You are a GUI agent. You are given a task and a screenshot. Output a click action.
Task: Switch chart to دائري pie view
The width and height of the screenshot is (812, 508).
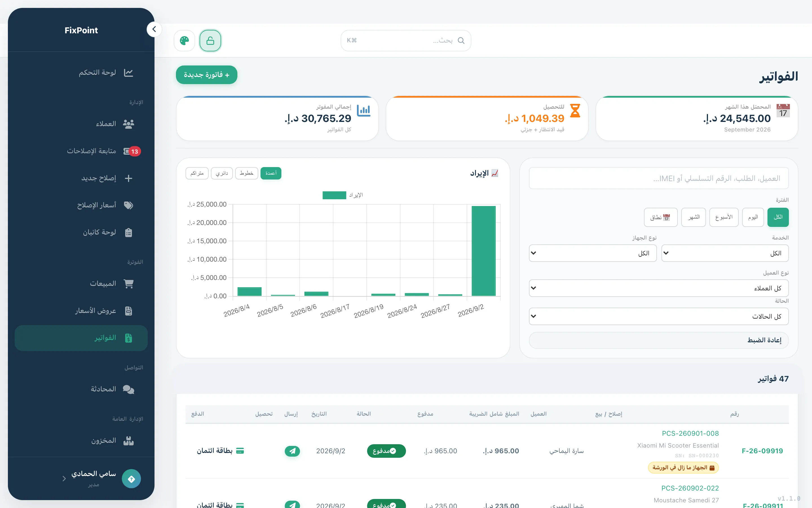(x=222, y=173)
